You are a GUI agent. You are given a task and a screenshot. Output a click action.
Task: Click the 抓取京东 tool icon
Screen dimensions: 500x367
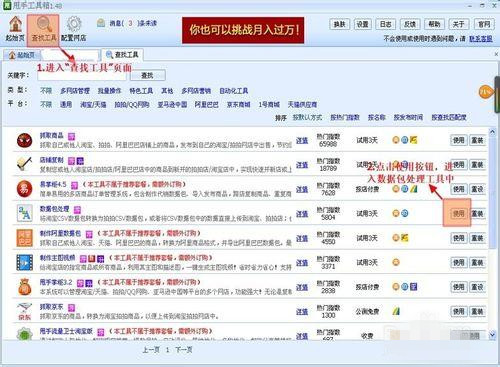[24, 311]
